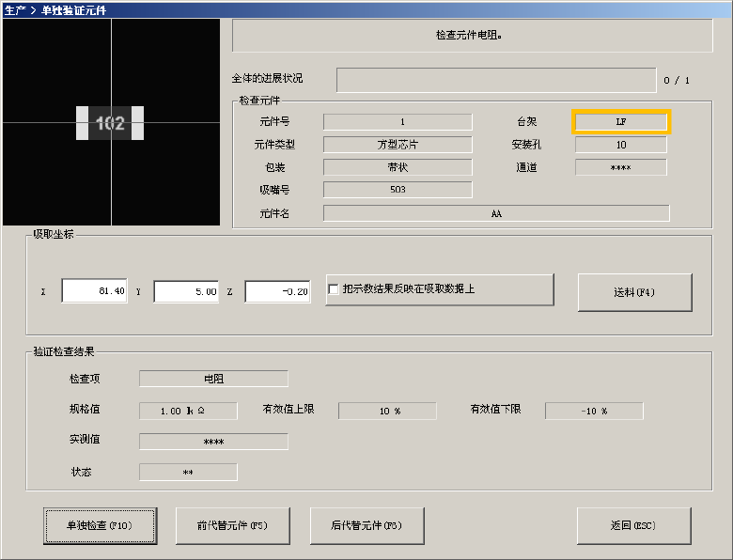The width and height of the screenshot is (733, 560).
Task: Click the 102 resistor component image
Action: click(110, 123)
